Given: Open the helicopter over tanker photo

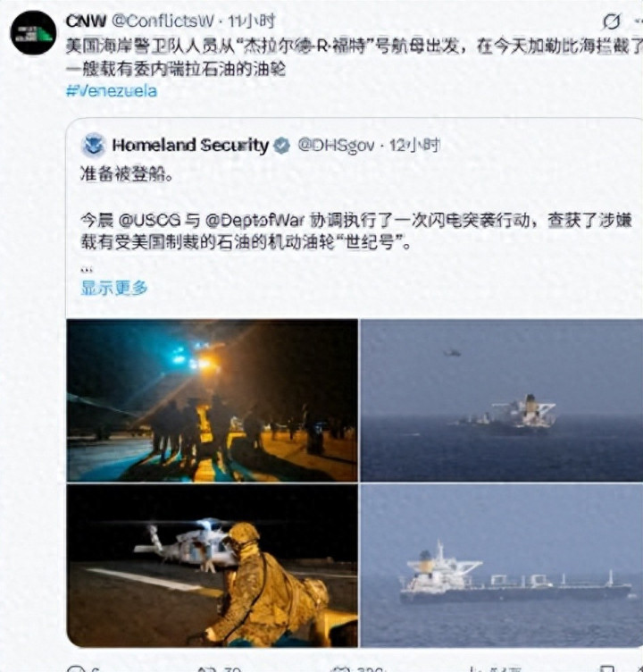Looking at the screenshot, I should 502,400.
